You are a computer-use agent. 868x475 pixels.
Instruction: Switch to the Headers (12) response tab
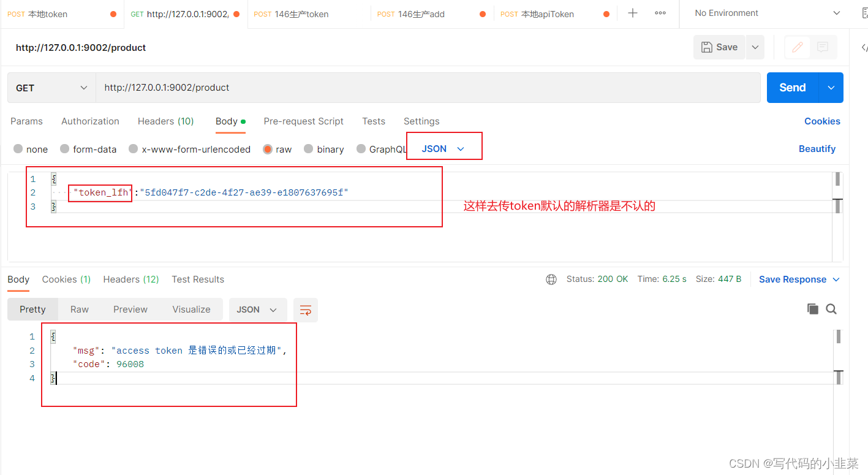click(130, 279)
